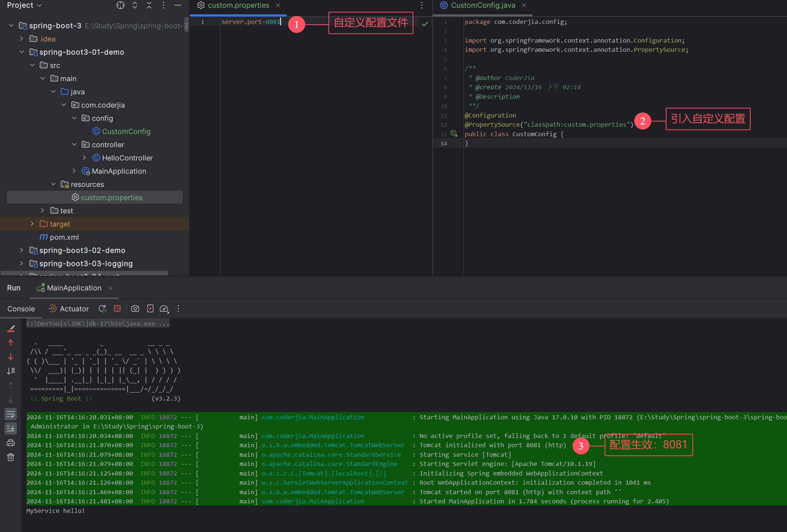Click into server.port=8081 line in editor
Screen dimensions: 787x532
[251, 22]
